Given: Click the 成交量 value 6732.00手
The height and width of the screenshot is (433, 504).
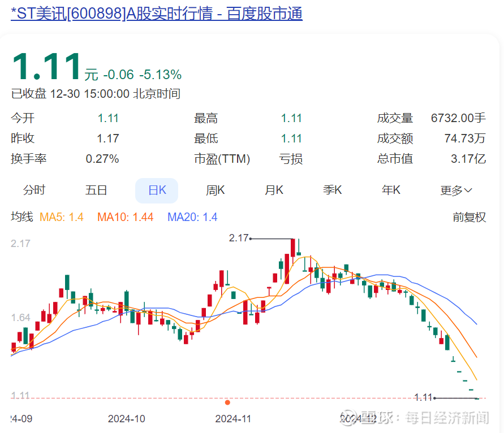Looking at the screenshot, I should point(458,118).
